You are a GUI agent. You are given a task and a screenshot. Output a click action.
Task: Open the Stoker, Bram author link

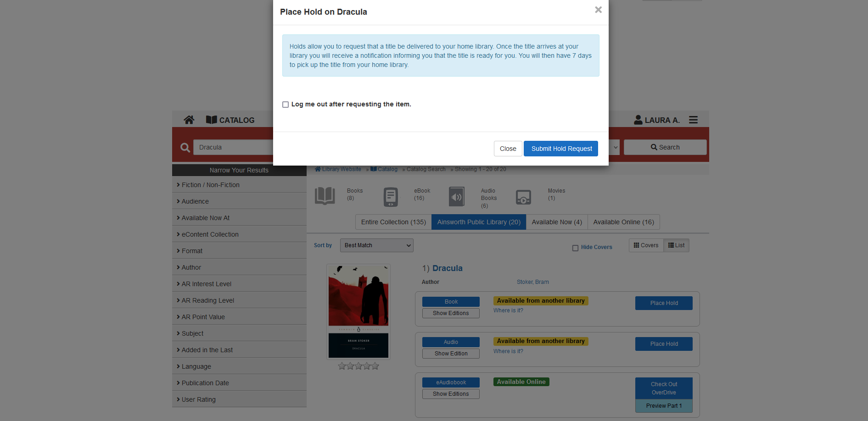click(x=532, y=282)
